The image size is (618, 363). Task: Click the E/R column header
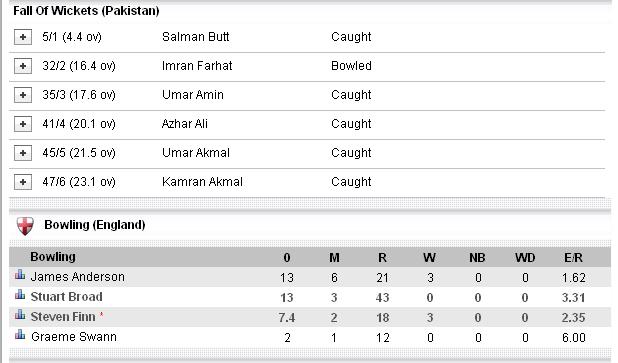[573, 258]
